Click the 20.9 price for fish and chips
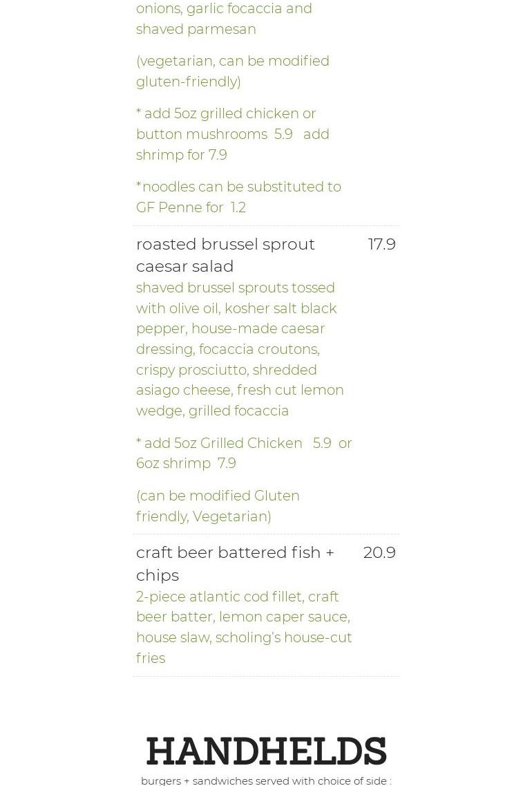532x786 pixels. (379, 552)
